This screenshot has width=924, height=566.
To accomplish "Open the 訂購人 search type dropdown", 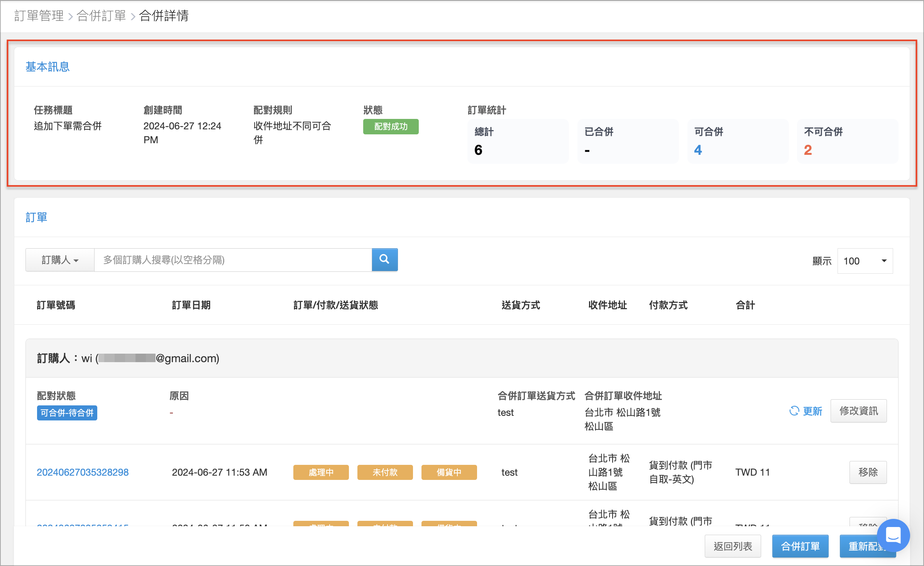I will click(x=60, y=260).
